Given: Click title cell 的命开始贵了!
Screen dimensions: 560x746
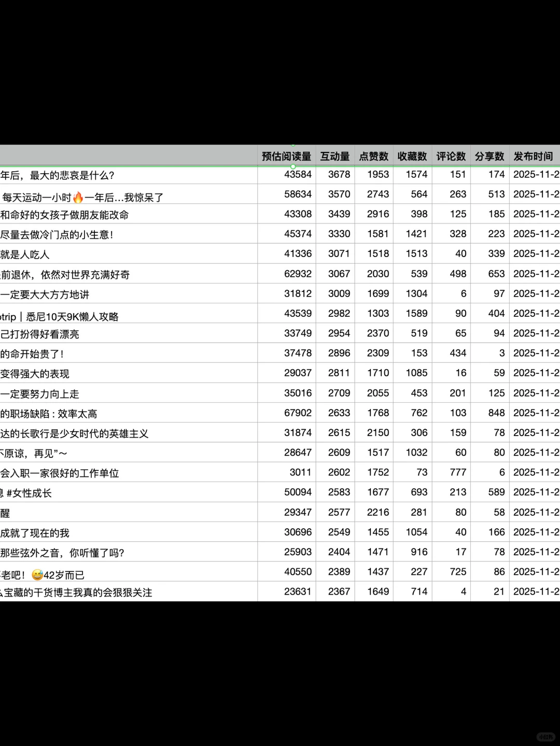Looking at the screenshot, I should pos(129,354).
